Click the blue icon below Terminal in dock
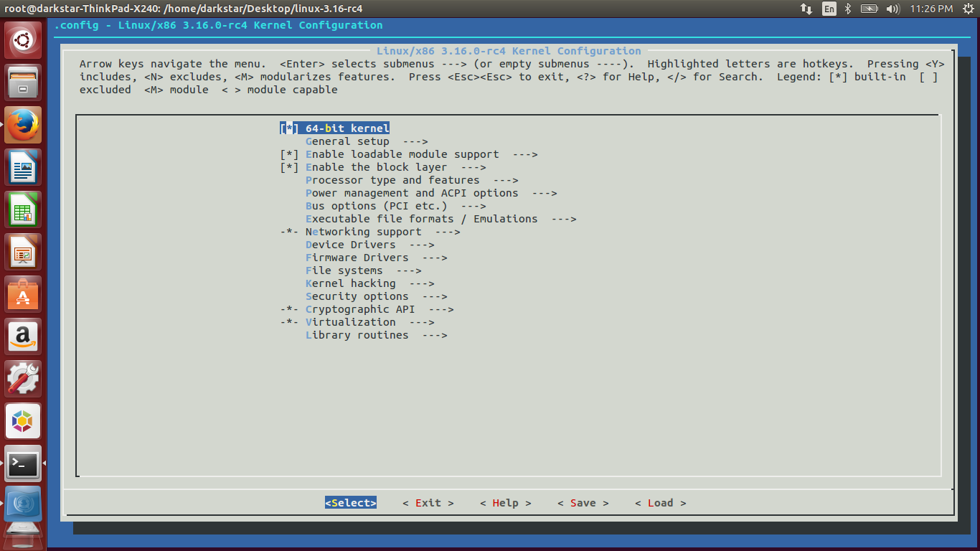Viewport: 980px width, 551px height. tap(23, 504)
